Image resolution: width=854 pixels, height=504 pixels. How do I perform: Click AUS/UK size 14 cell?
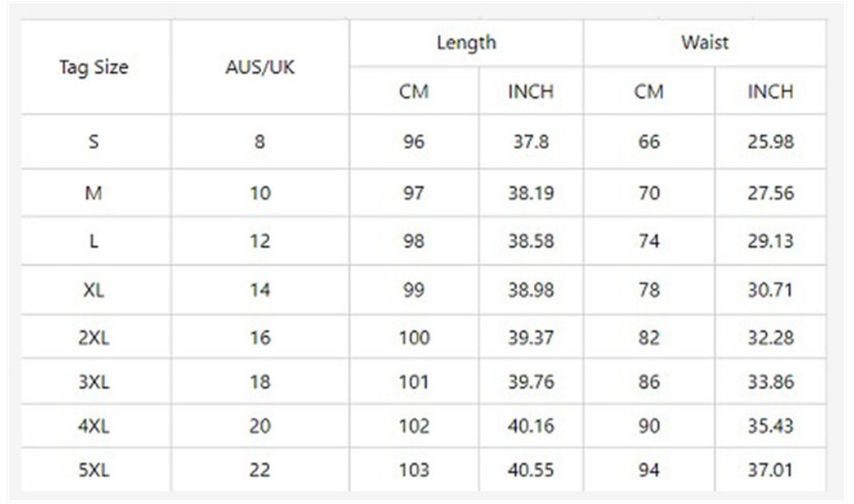(x=260, y=290)
